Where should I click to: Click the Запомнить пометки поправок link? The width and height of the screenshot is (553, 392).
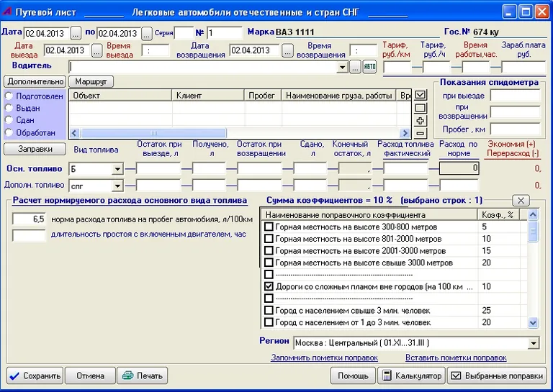(324, 357)
